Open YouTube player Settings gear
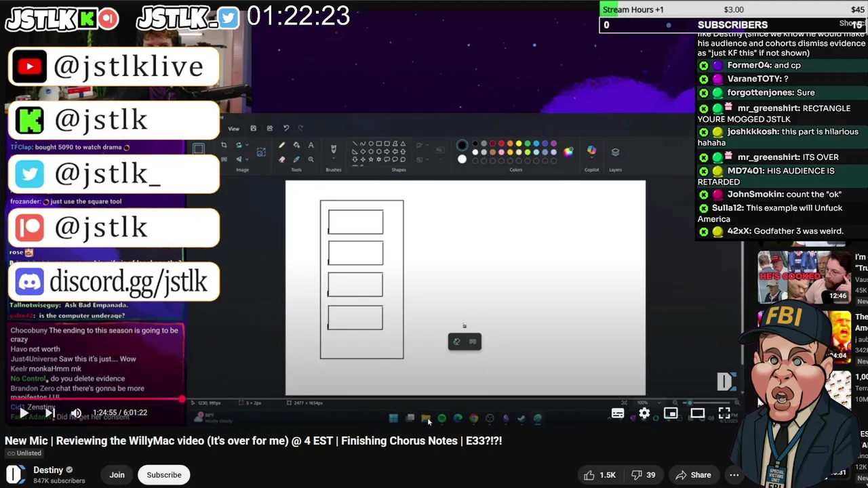Image resolution: width=868 pixels, height=488 pixels. 644,413
